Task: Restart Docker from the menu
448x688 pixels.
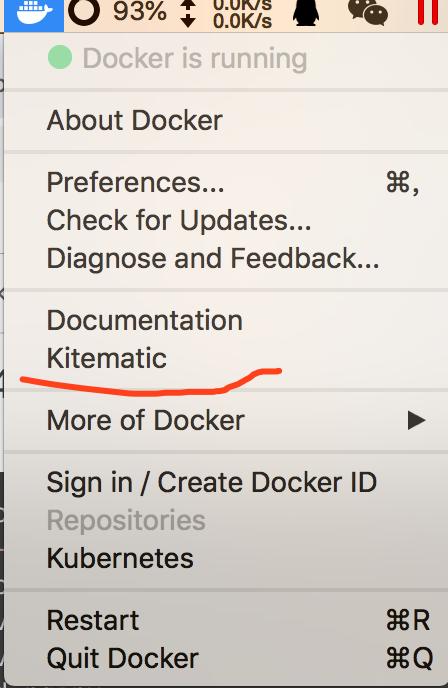Action: 226,620
